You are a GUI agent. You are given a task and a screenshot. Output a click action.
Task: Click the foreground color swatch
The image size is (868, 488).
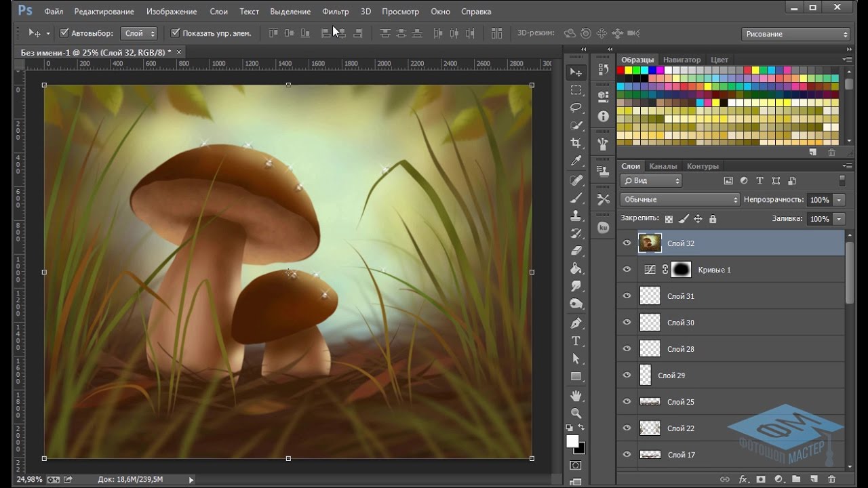[572, 441]
